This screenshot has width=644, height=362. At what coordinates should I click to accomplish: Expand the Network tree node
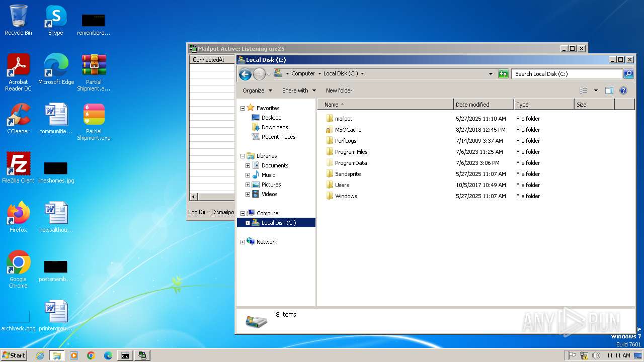(x=243, y=242)
